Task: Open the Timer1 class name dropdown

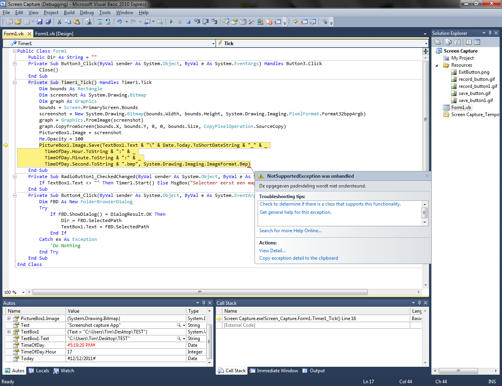Action: [213, 43]
